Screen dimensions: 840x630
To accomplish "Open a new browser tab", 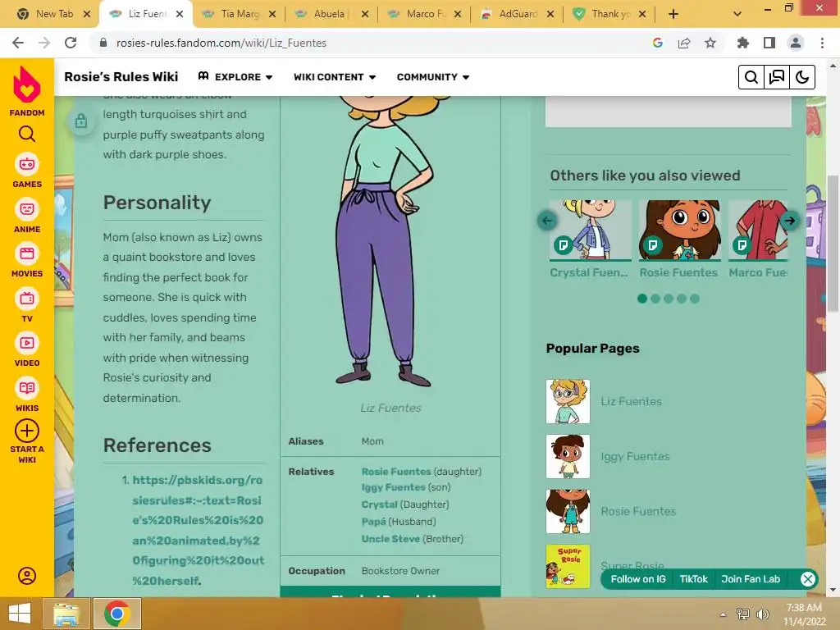I will (x=673, y=15).
